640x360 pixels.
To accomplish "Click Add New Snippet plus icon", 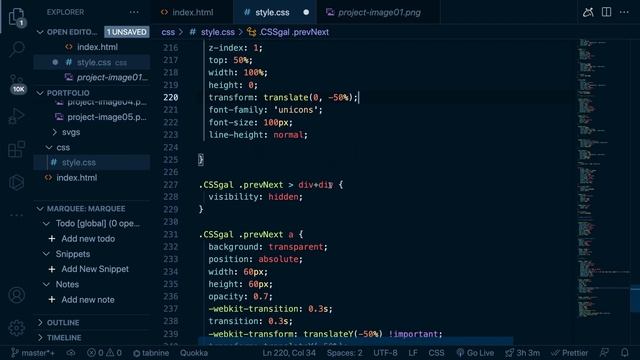I will coord(52,269).
